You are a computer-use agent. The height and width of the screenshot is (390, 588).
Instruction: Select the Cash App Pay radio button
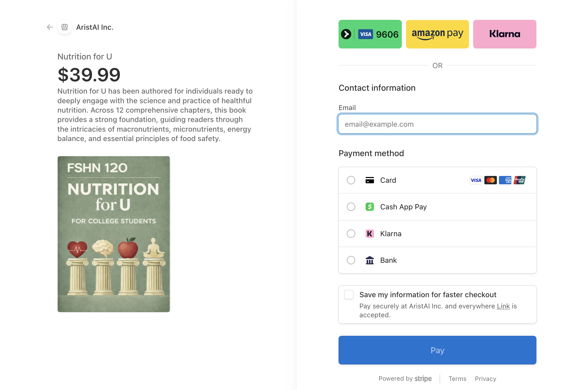[x=351, y=207]
